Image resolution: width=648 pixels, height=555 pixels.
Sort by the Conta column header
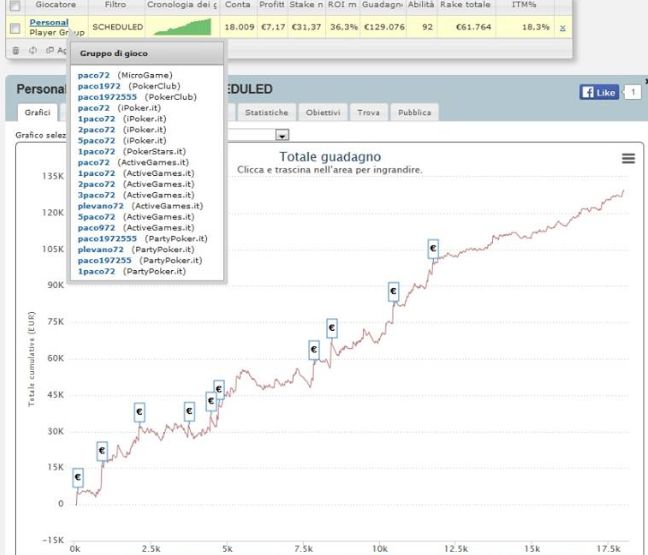(x=237, y=5)
